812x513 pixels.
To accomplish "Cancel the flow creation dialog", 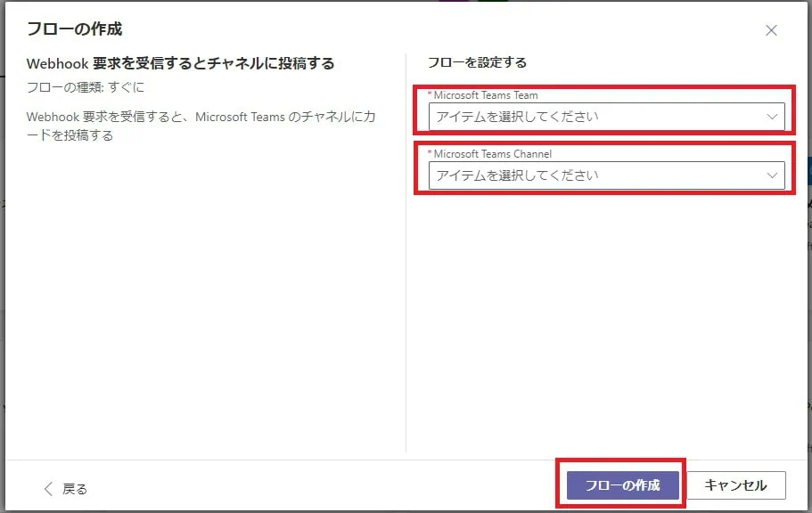I will coord(736,485).
